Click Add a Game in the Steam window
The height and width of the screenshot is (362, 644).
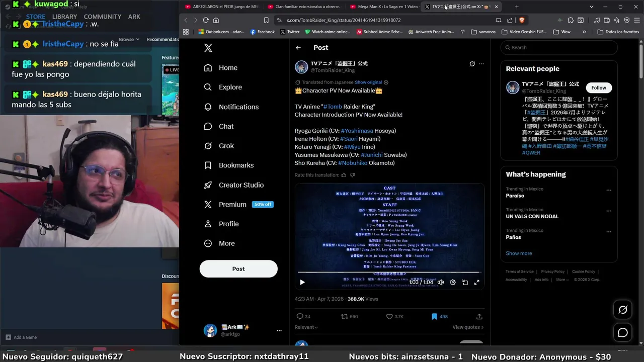point(21,337)
